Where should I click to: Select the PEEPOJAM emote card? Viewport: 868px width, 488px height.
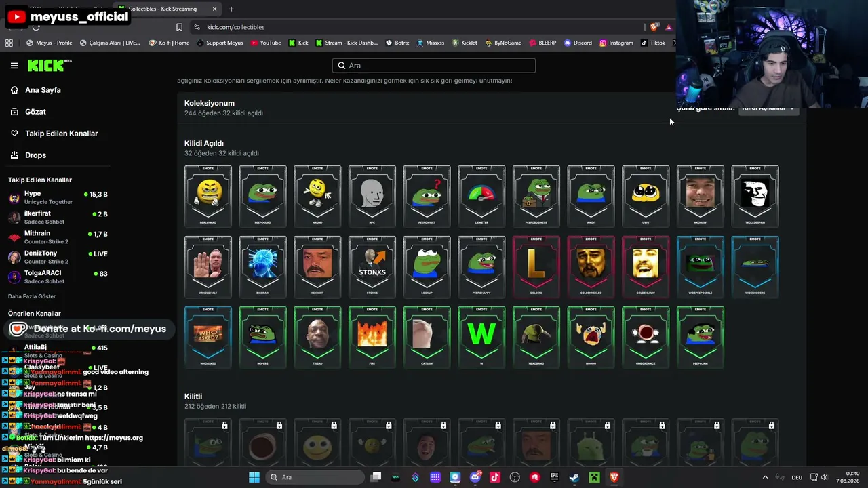coord(701,338)
